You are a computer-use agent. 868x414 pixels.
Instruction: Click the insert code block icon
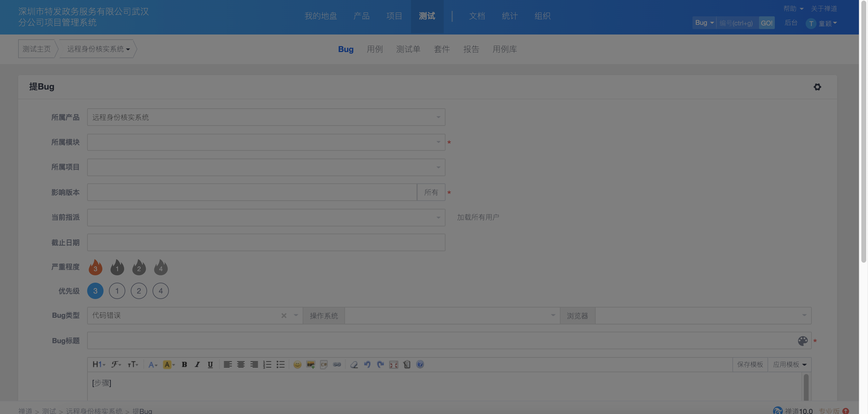[324, 364]
